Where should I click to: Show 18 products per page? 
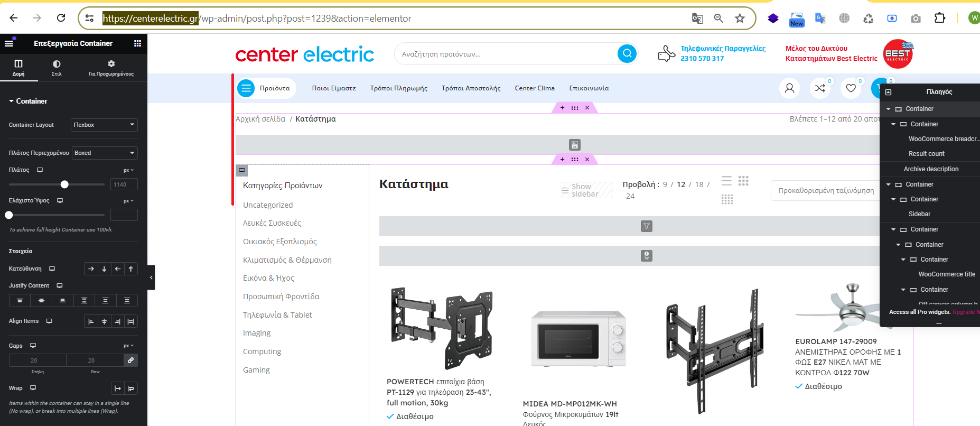tap(699, 184)
